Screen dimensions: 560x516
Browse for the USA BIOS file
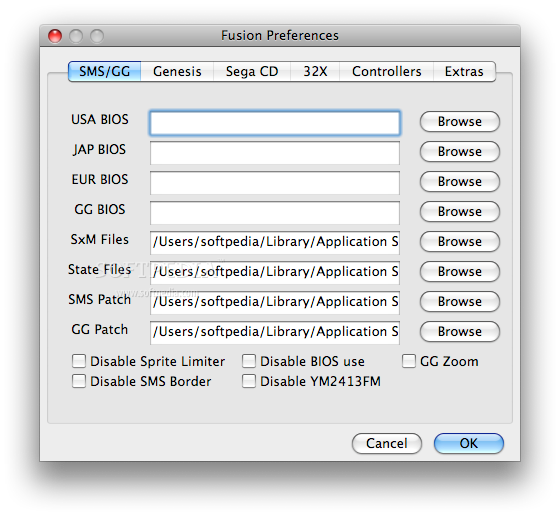460,121
